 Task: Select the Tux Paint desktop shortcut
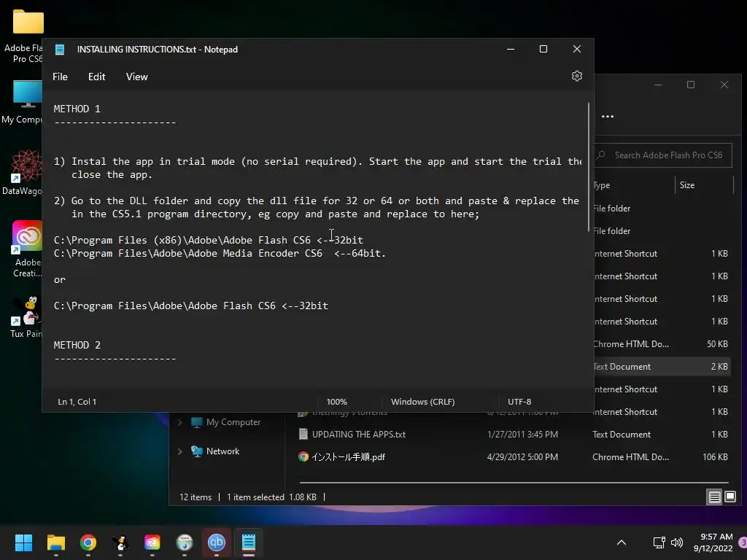[26, 316]
